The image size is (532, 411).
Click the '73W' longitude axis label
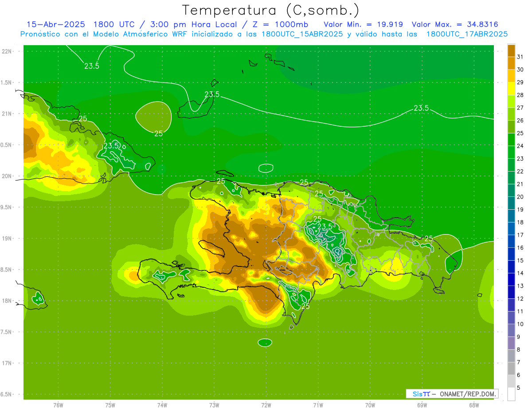214,405
